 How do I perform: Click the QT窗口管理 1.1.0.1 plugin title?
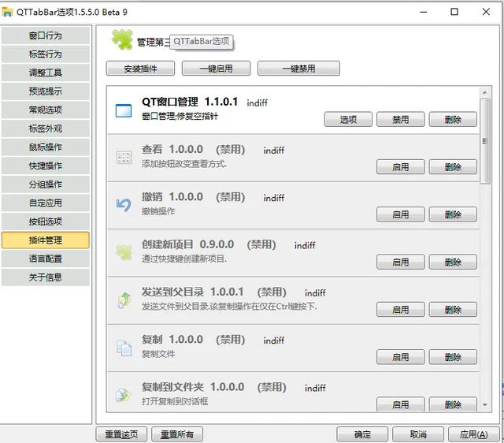click(190, 102)
